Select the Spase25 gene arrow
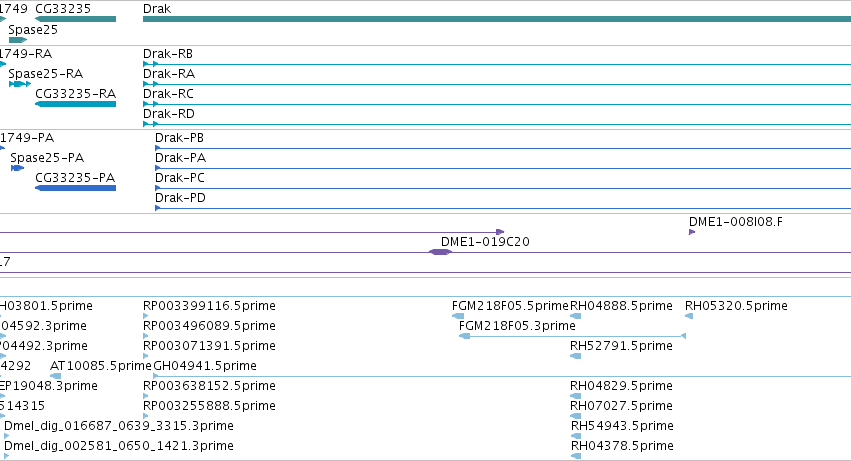 click(18, 40)
